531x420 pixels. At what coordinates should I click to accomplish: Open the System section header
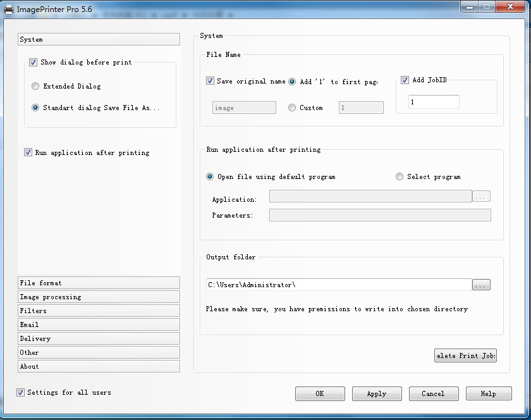[99, 39]
